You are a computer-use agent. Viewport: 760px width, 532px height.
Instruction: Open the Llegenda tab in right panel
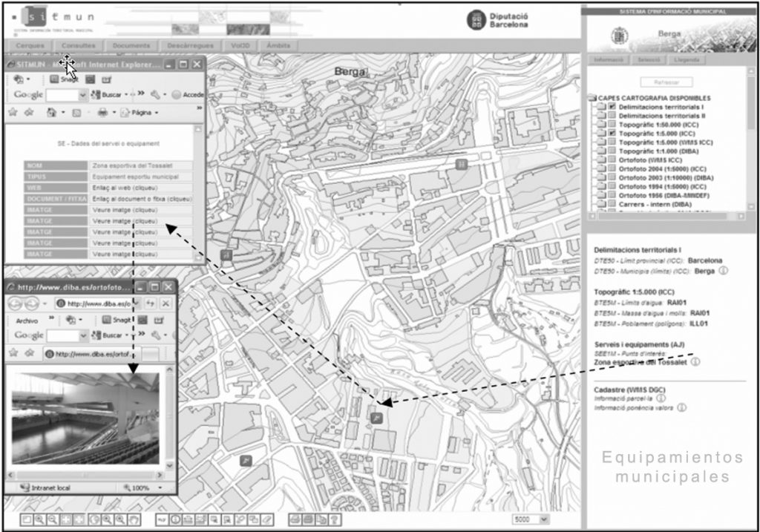point(687,59)
